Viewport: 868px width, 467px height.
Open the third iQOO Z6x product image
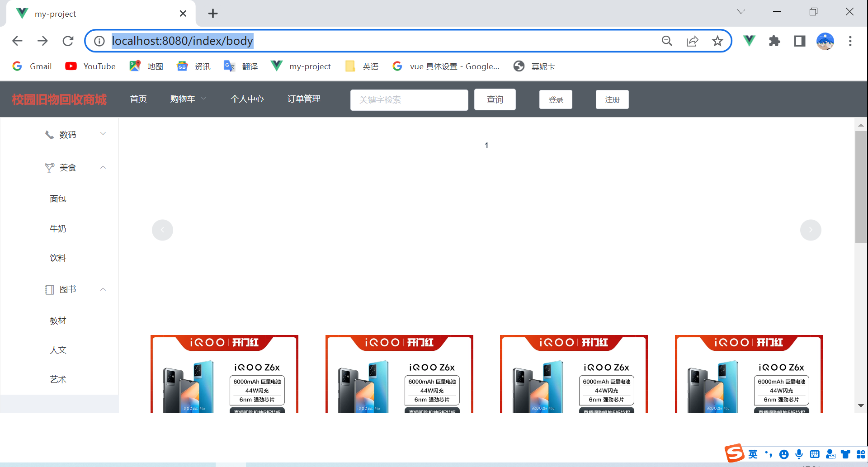click(574, 374)
